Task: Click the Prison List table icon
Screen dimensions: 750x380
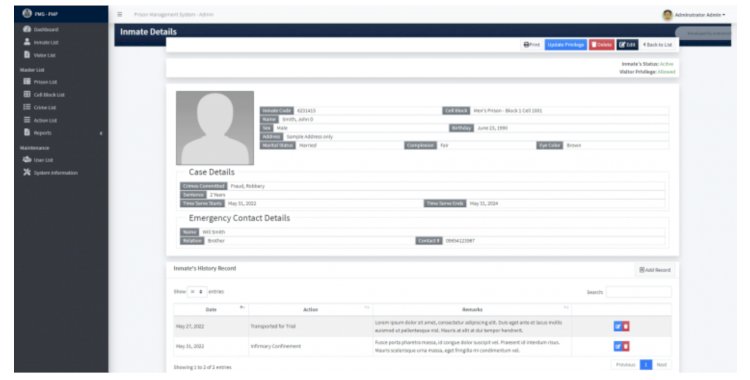Action: pos(27,81)
